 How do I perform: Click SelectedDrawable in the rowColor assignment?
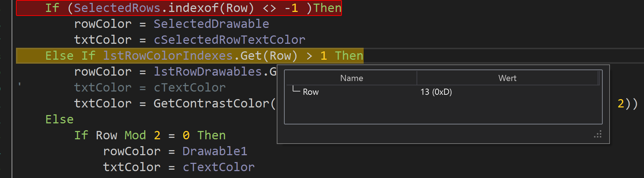(x=211, y=24)
